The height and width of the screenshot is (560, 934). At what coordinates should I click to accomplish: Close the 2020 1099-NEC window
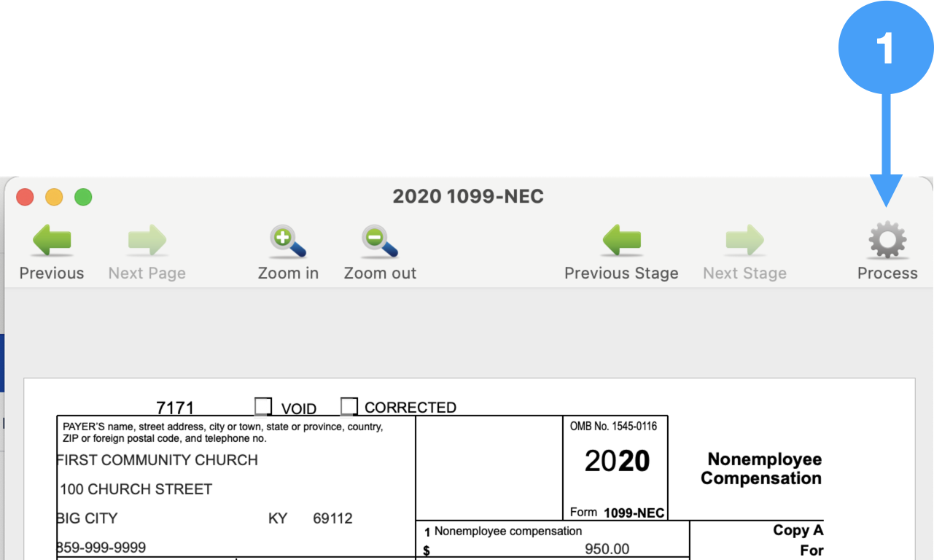coord(26,197)
